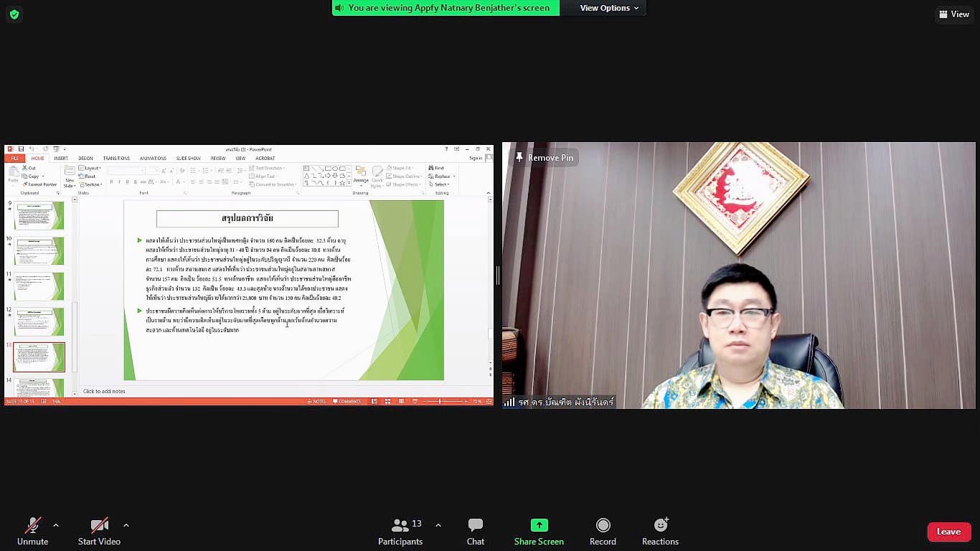Open the Reactions menu
The height and width of the screenshot is (551, 980).
coord(660,531)
